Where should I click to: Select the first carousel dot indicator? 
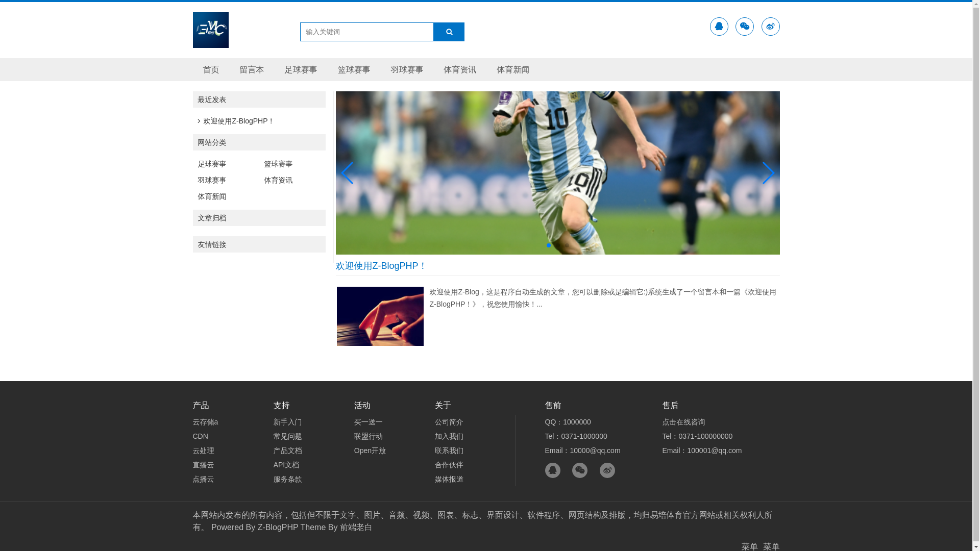pos(549,245)
